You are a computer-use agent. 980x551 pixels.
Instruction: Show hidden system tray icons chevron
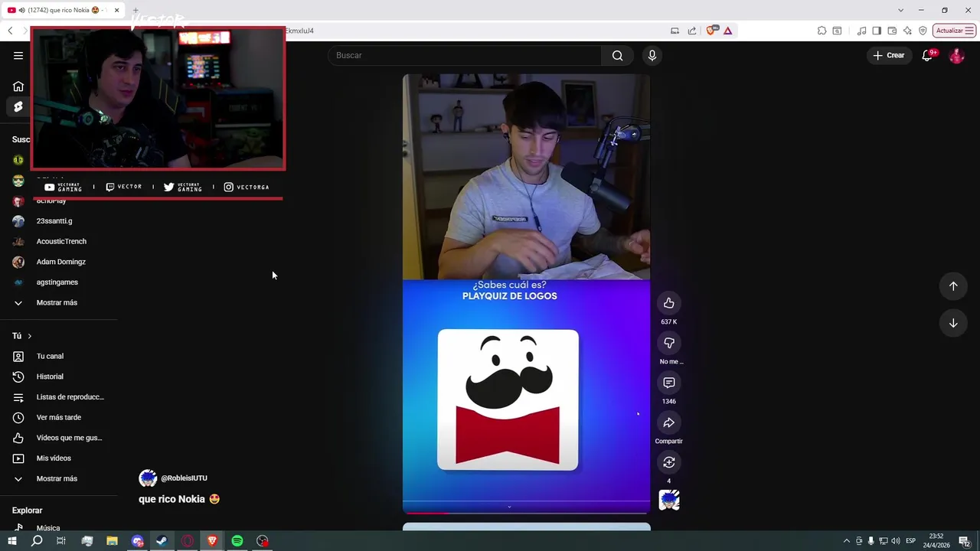(x=846, y=541)
